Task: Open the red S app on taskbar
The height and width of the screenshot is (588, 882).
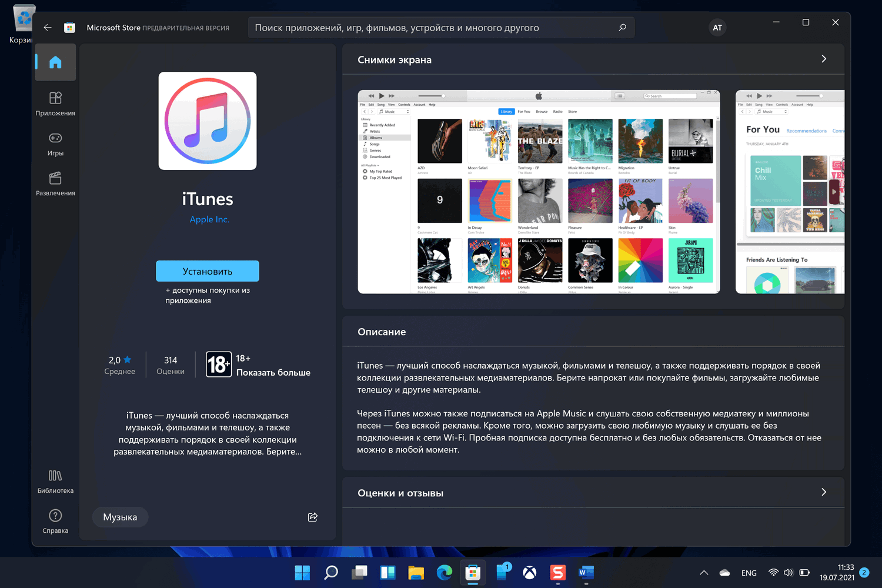Action: point(558,573)
